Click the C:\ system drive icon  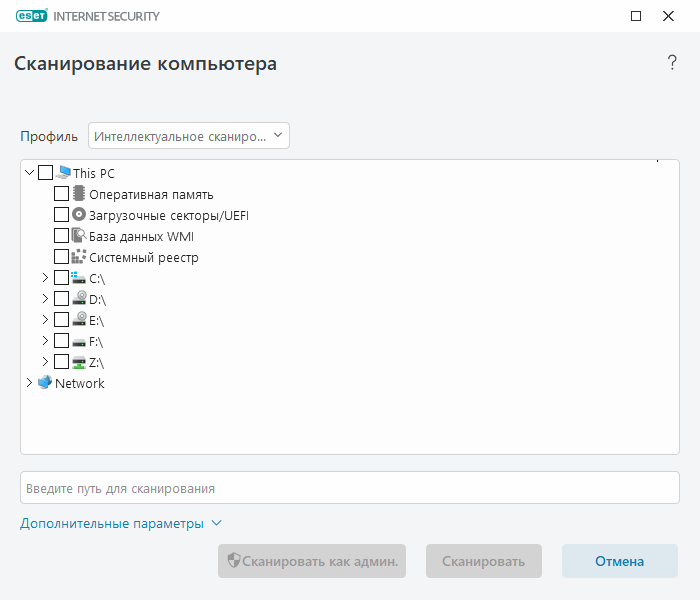click(x=79, y=277)
